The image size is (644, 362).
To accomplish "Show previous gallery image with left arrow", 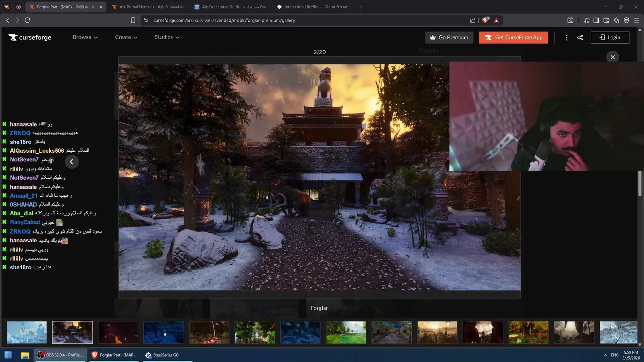I will click(x=71, y=162).
